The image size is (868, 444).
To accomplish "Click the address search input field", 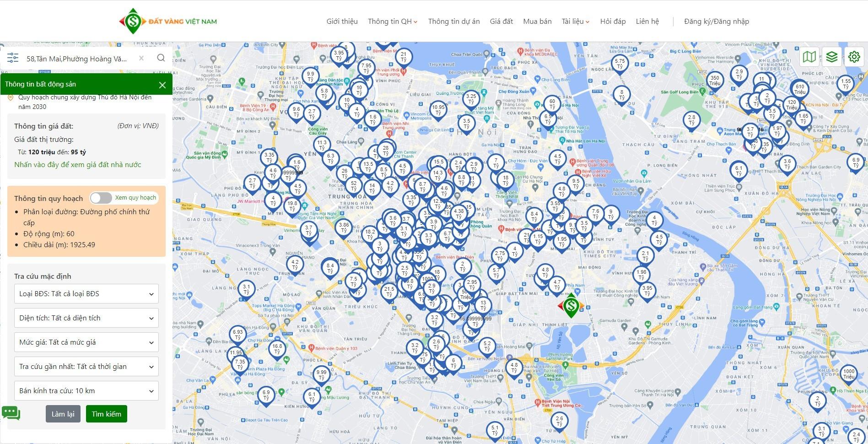I will pos(77,59).
